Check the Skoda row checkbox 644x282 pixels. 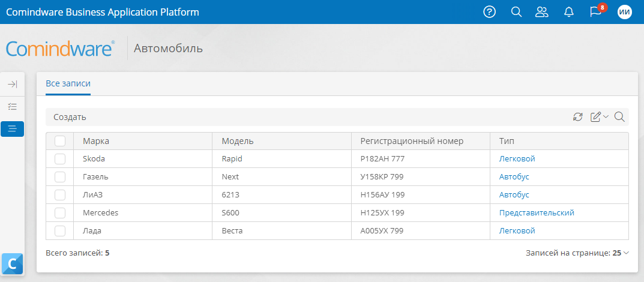(60, 159)
